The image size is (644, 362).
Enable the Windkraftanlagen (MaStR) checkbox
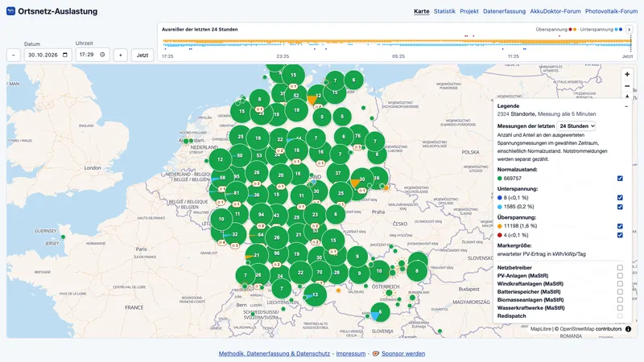tap(620, 284)
